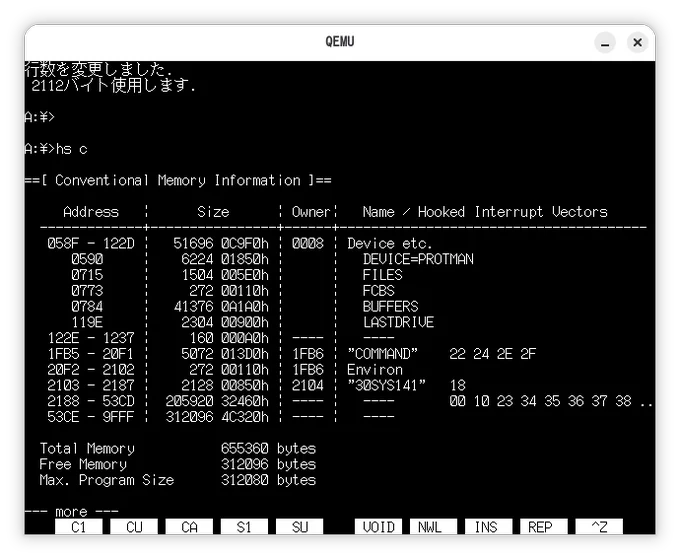This screenshot has width=680, height=559.
Task: Click owner value 2104
Action: click(307, 385)
